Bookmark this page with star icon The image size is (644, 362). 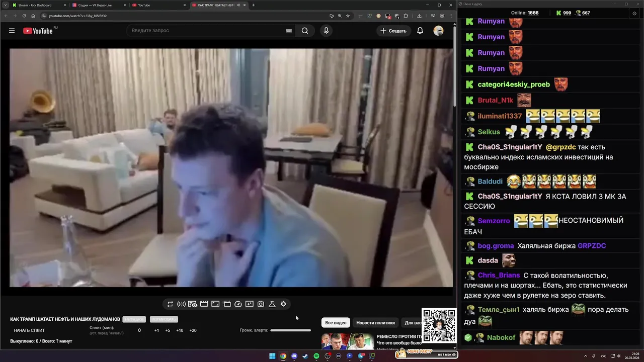(x=348, y=16)
